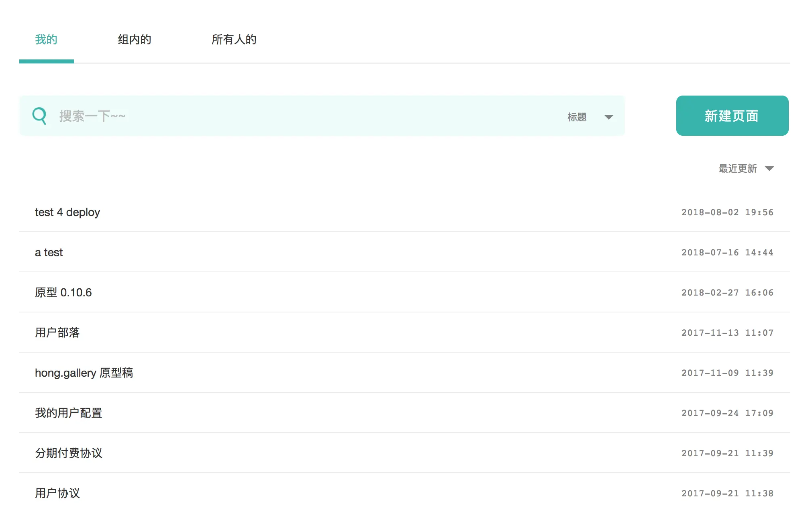Click the arrow beside 标题
Viewport: 812px width, 506px height.
click(x=609, y=117)
